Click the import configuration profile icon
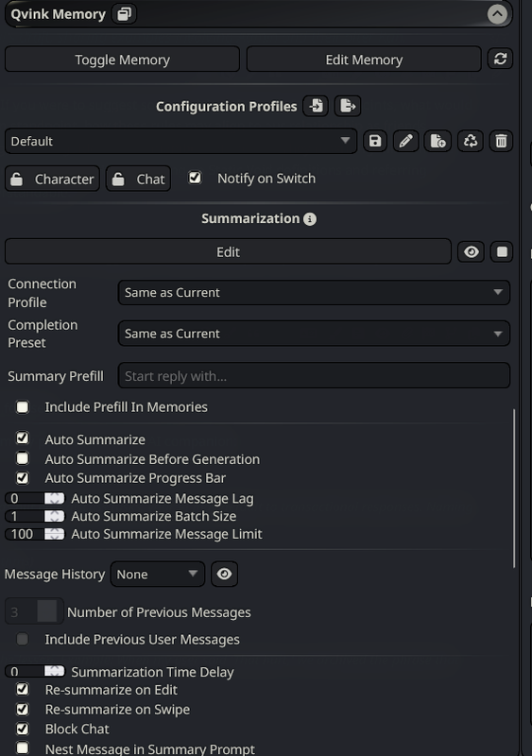 (316, 106)
